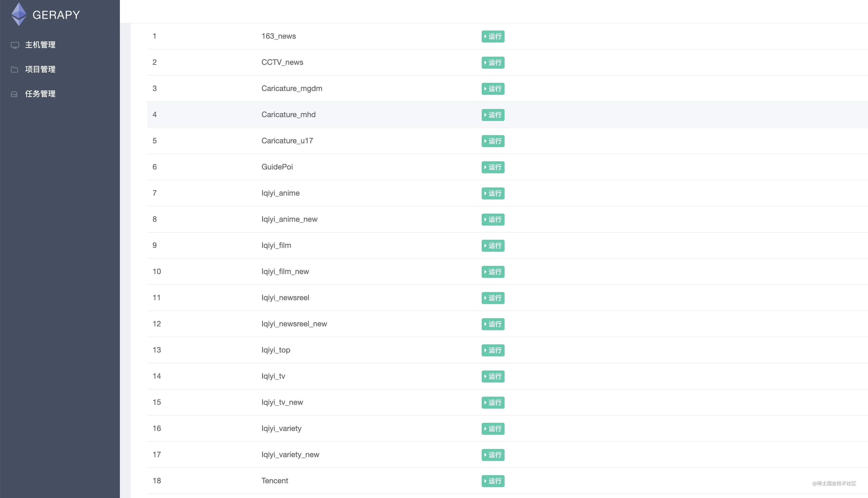The width and height of the screenshot is (868, 498).
Task: Run the Caricature_u17 spider
Action: (x=493, y=141)
